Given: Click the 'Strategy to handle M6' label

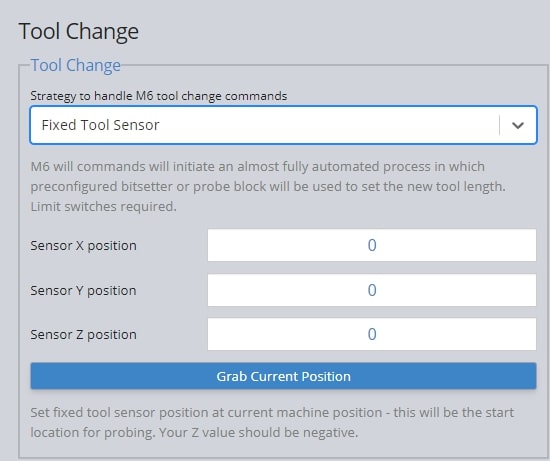Looking at the screenshot, I should [159, 96].
